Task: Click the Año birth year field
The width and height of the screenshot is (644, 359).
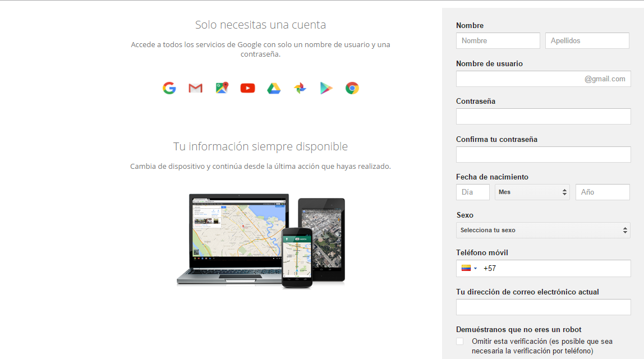Action: (602, 192)
